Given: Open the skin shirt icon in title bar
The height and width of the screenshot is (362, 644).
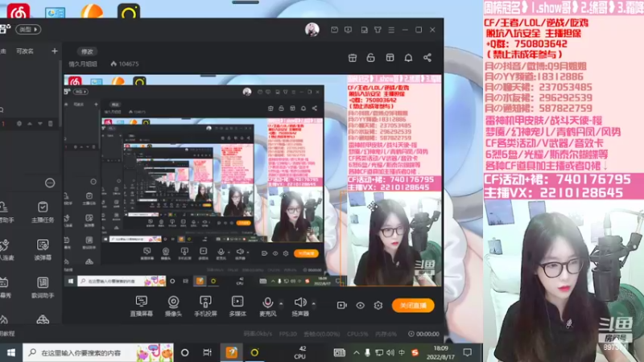Looking at the screenshot, I should click(x=378, y=30).
